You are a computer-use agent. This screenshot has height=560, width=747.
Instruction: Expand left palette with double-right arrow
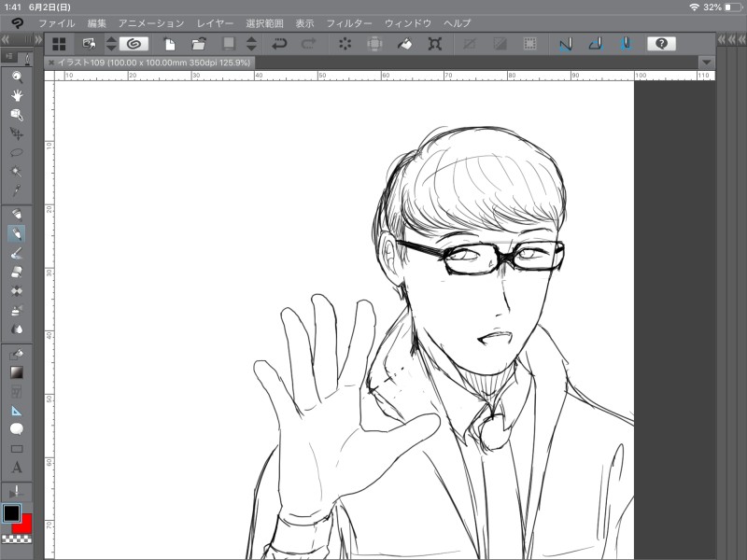(x=38, y=39)
